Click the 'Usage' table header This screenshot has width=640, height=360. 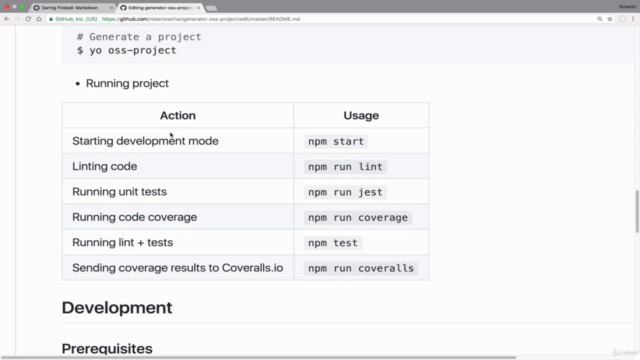tap(361, 116)
